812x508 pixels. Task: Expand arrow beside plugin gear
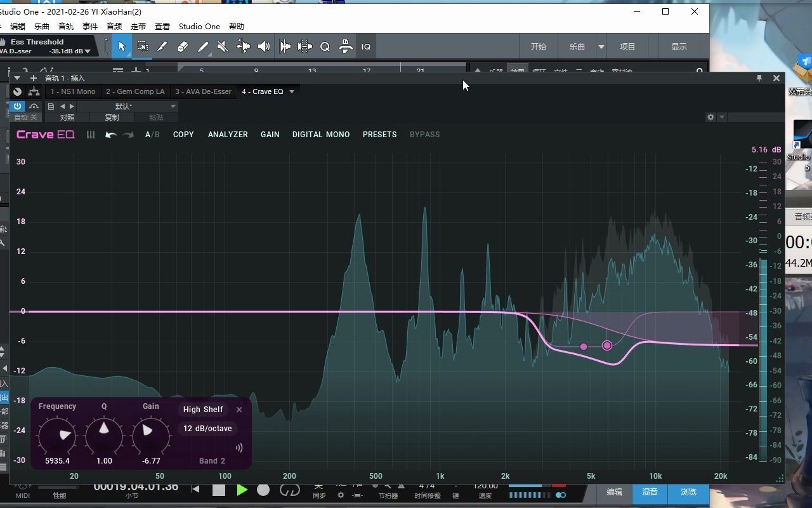[721, 117]
